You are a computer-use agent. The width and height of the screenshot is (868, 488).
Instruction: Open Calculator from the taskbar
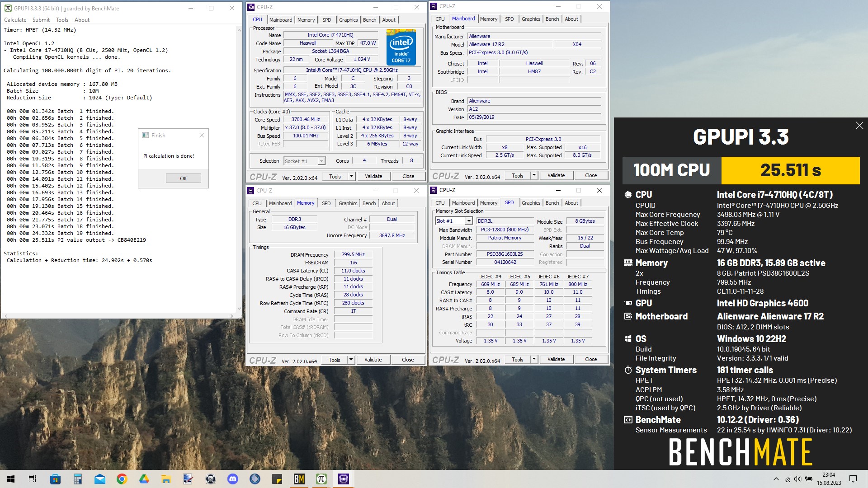pos(78,479)
